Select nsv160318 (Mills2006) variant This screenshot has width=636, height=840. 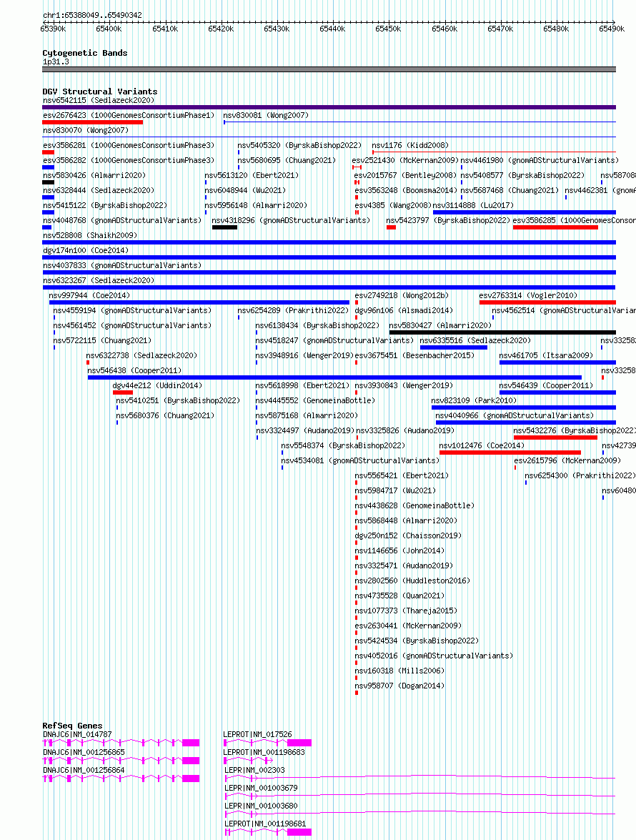click(x=399, y=670)
